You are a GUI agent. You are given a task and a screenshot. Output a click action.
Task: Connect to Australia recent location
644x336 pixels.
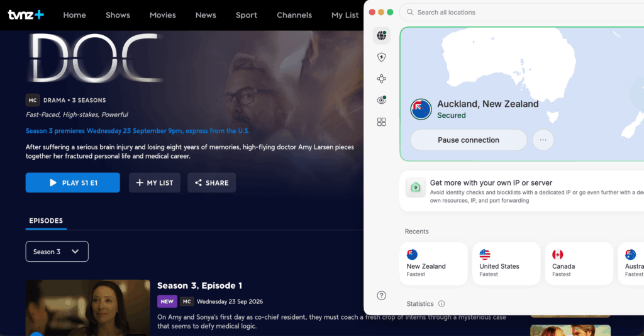[x=631, y=263]
